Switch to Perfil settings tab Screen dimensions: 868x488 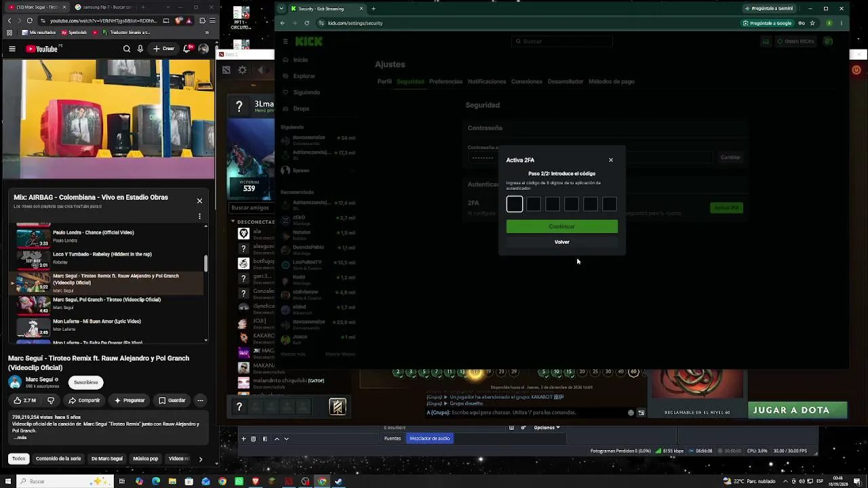(384, 81)
